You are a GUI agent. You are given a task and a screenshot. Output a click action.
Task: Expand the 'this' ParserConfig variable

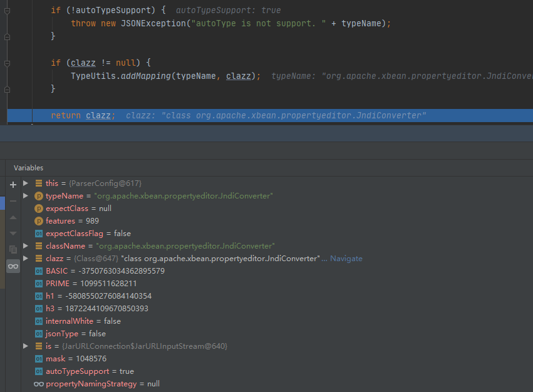point(26,183)
